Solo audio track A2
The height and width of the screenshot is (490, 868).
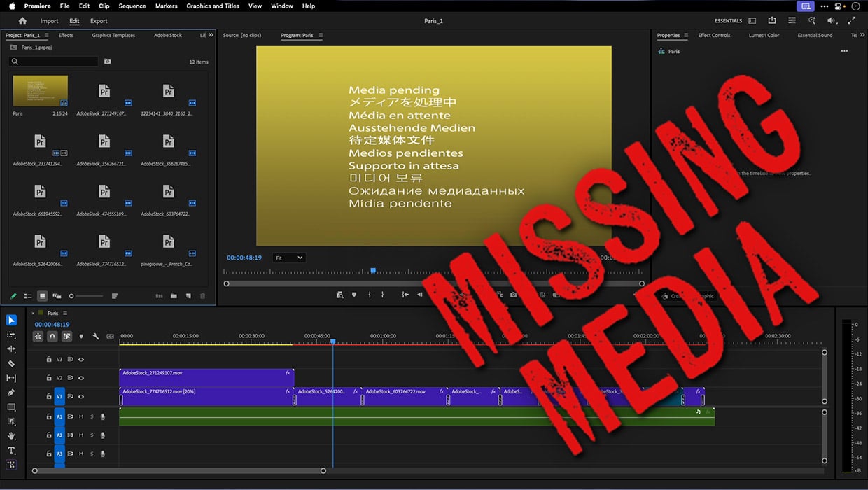pyautogui.click(x=92, y=435)
